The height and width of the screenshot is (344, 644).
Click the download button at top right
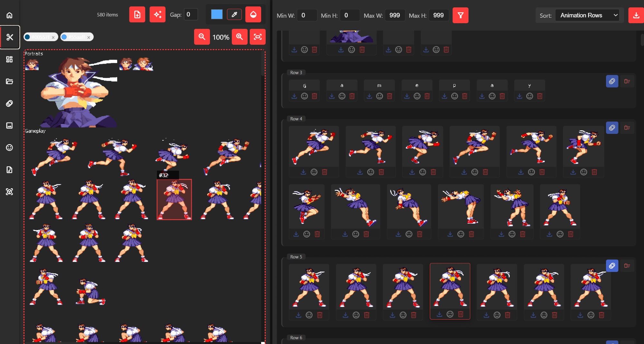(x=636, y=15)
